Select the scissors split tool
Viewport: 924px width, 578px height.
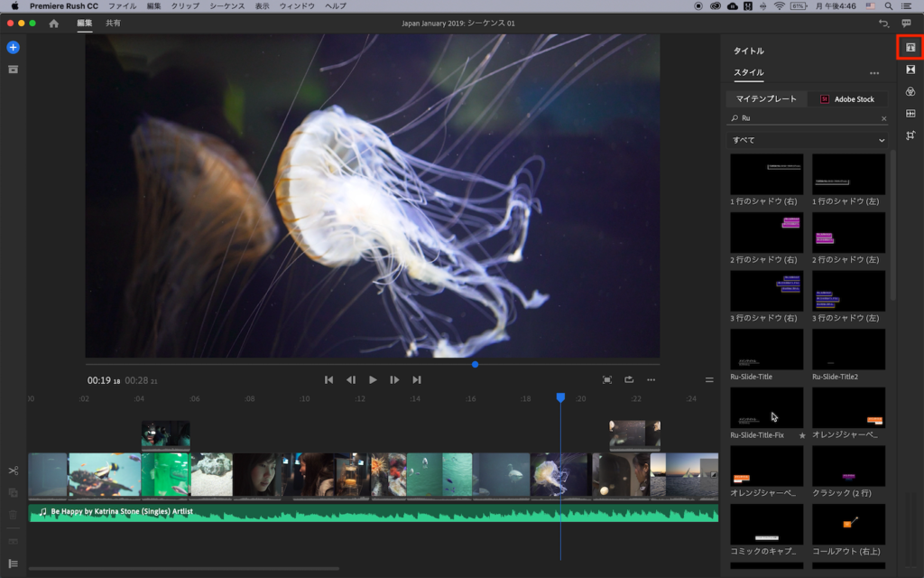[x=13, y=471]
